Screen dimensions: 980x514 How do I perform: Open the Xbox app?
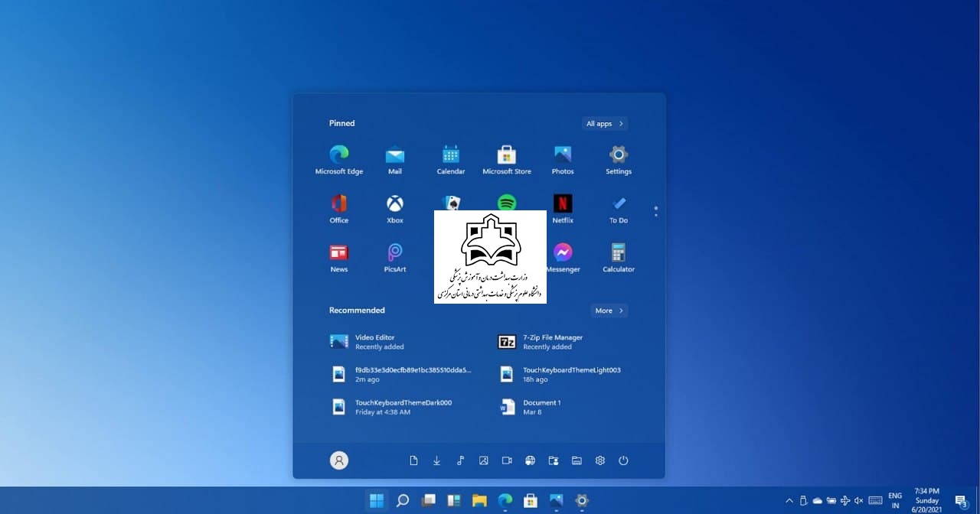pyautogui.click(x=395, y=209)
